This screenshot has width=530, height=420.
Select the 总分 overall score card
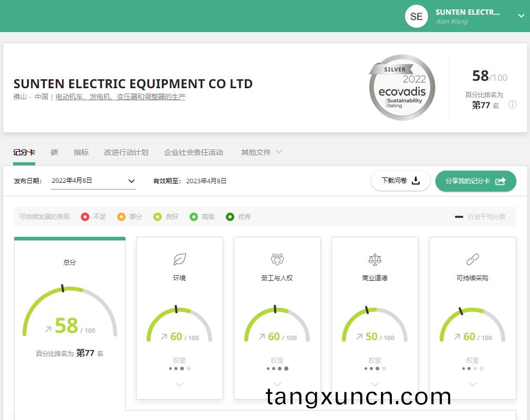pos(70,324)
